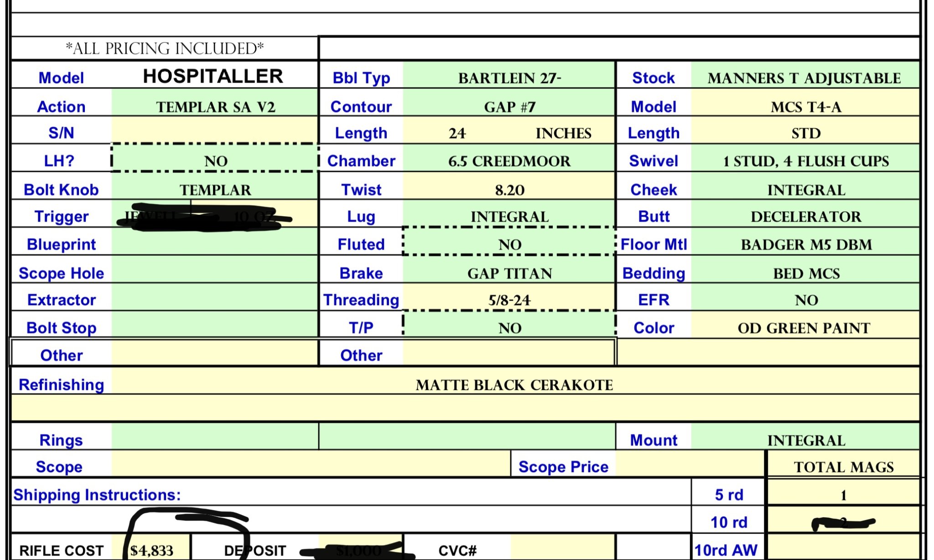Click the RIFLE COST label
The image size is (934, 560).
pyautogui.click(x=61, y=550)
